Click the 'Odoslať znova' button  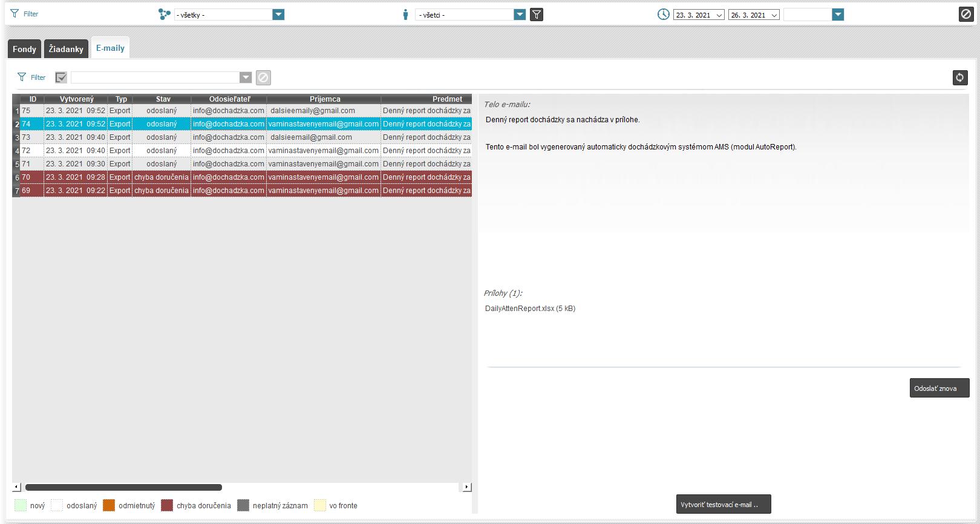point(939,388)
